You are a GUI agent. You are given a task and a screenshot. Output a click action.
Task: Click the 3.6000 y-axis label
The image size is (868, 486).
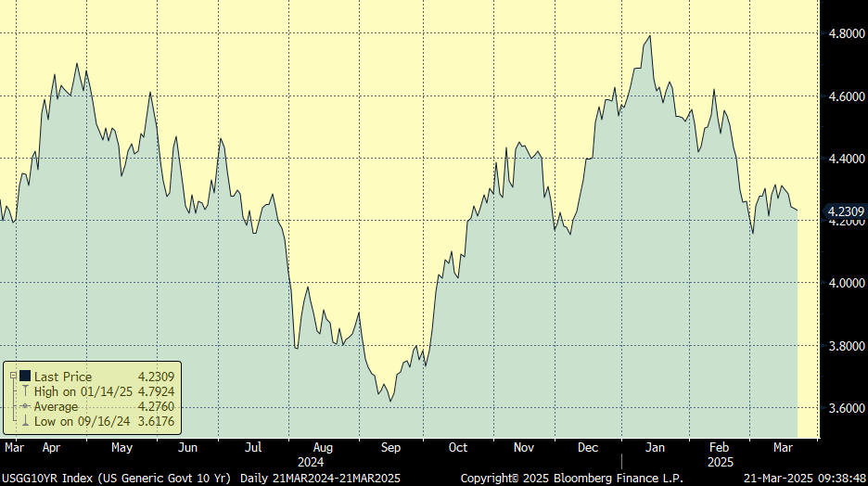(846, 408)
